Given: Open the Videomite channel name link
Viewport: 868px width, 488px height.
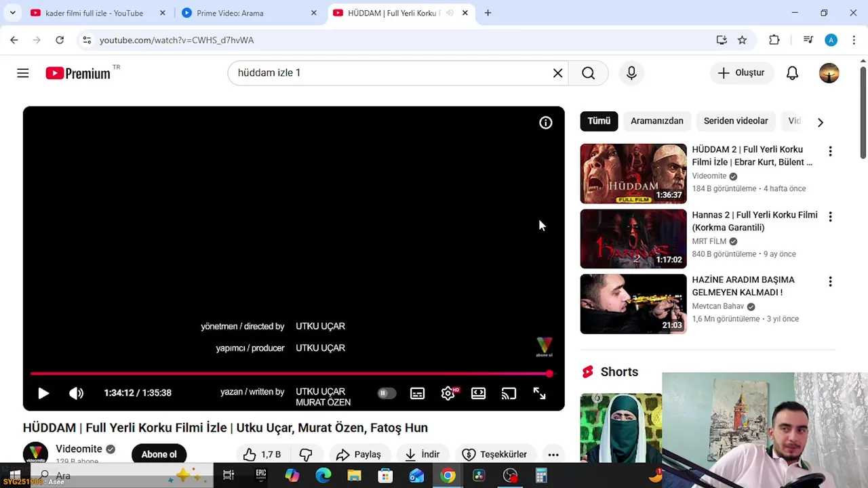Looking at the screenshot, I should (x=79, y=449).
